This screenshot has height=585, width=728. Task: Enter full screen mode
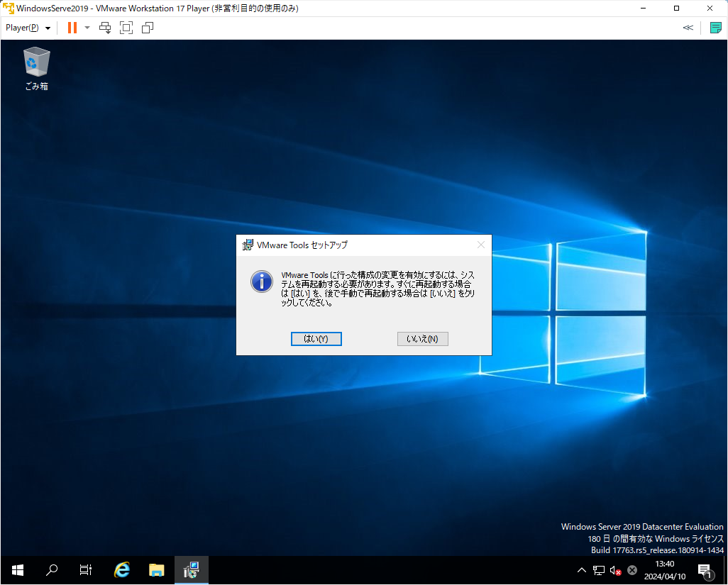point(126,28)
